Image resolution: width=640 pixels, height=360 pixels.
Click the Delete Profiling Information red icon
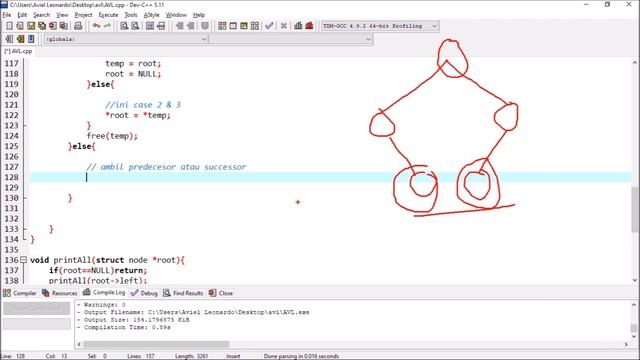[309, 26]
